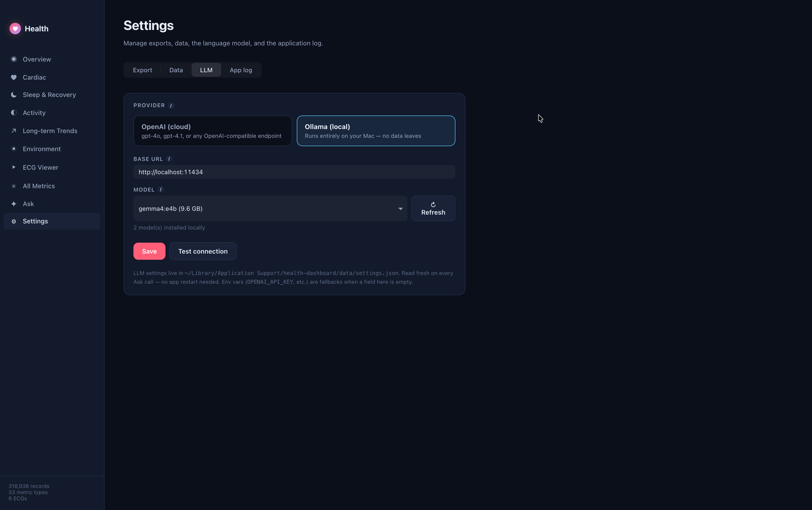Click the Environment sun icon
This screenshot has height=510, width=812.
(14, 149)
